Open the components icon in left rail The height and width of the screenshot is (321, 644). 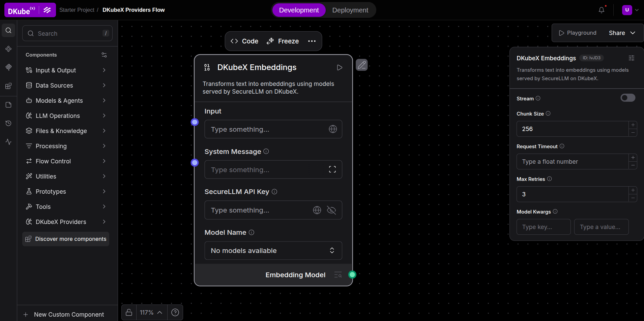pos(8,49)
